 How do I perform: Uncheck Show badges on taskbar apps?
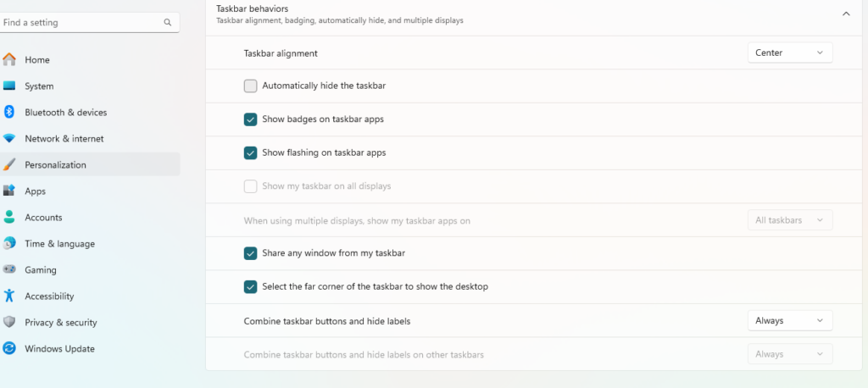tap(250, 119)
